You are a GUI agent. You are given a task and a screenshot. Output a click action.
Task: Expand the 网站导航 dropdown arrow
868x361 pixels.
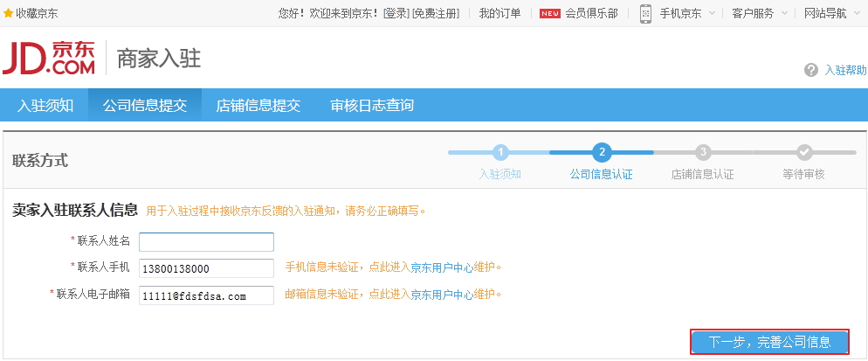[x=857, y=13]
